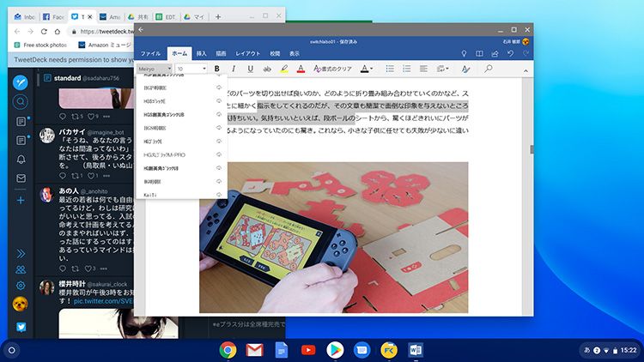Open pic.twitter.com link in 櫻井時計 tweet
The height and width of the screenshot is (362, 644).
click(x=104, y=301)
